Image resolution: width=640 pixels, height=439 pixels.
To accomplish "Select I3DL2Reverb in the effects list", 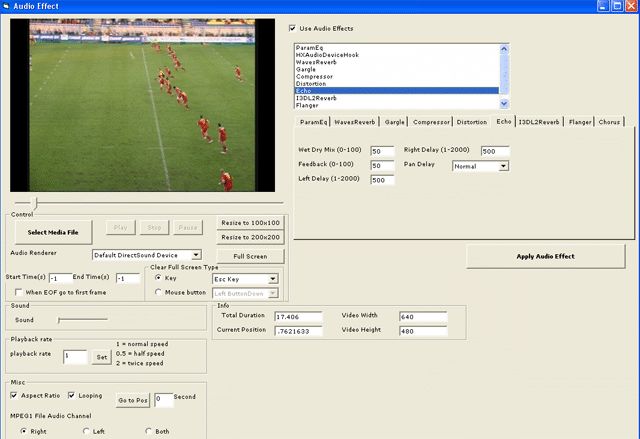I will pos(396,98).
